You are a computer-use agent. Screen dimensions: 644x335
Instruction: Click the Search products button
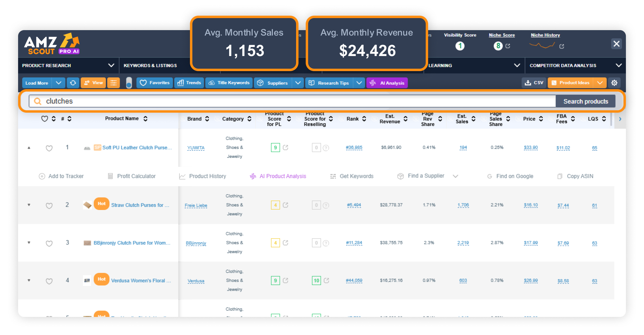[586, 102]
